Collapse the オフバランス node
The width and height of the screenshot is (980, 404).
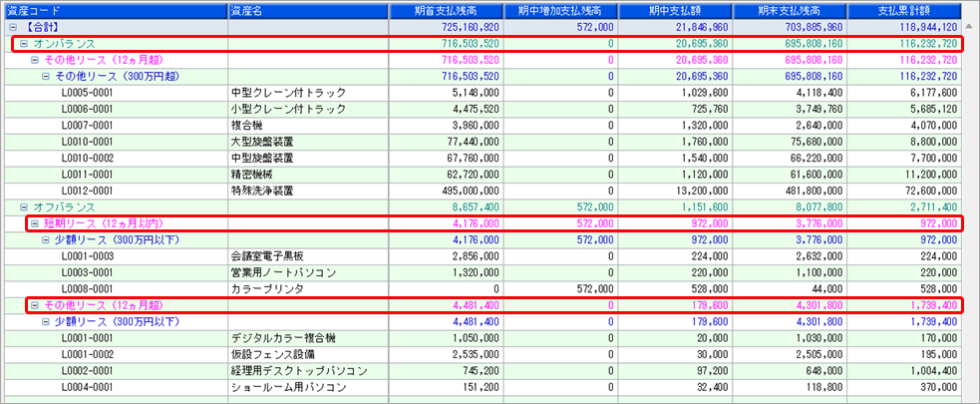pyautogui.click(x=24, y=207)
